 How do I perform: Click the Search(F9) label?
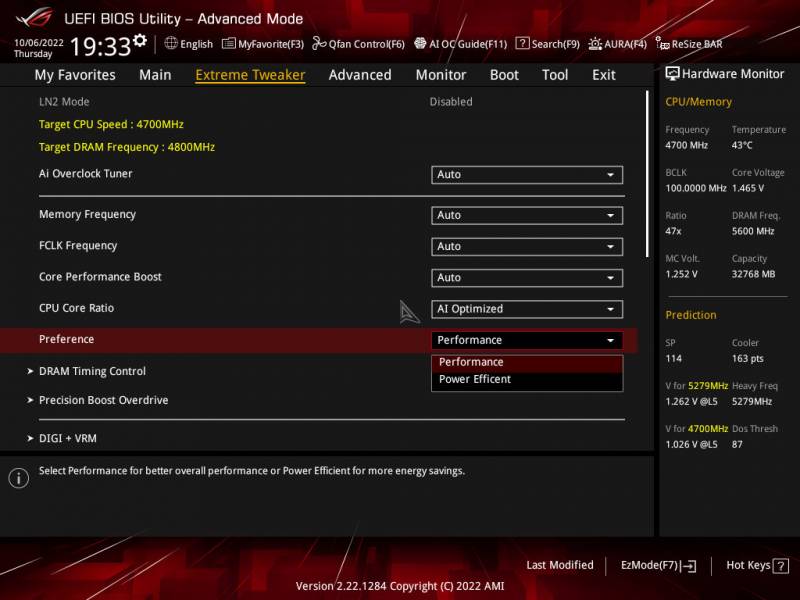click(555, 44)
